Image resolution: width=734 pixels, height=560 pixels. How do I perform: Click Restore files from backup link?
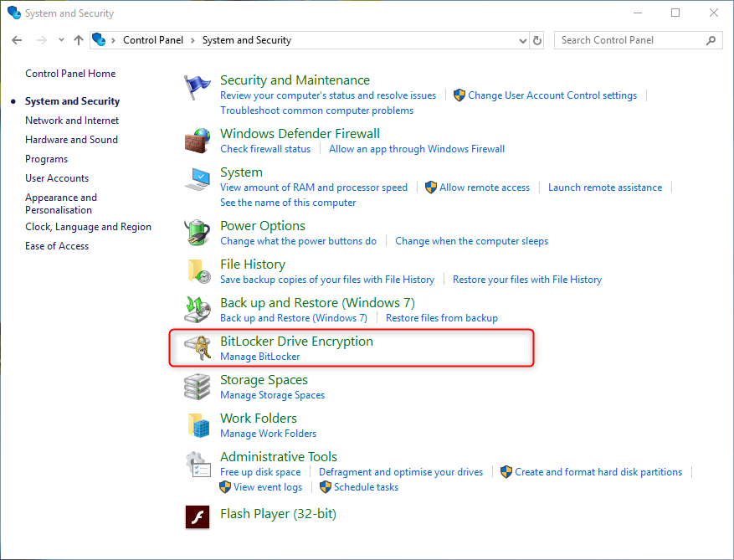click(x=441, y=318)
